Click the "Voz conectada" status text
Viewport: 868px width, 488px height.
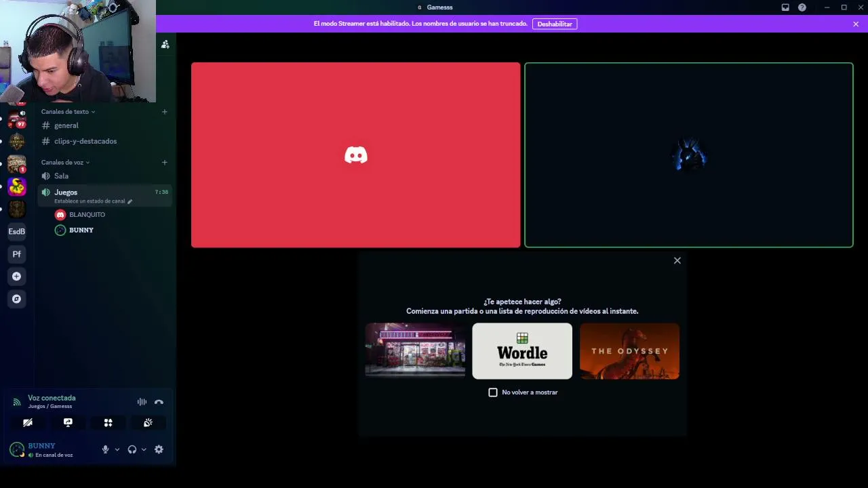[x=52, y=398]
